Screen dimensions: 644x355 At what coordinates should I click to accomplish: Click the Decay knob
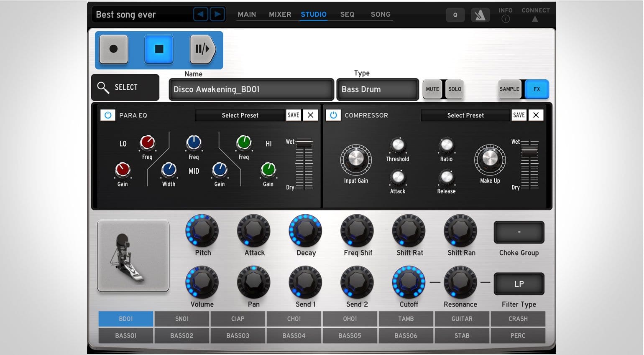[x=305, y=231]
